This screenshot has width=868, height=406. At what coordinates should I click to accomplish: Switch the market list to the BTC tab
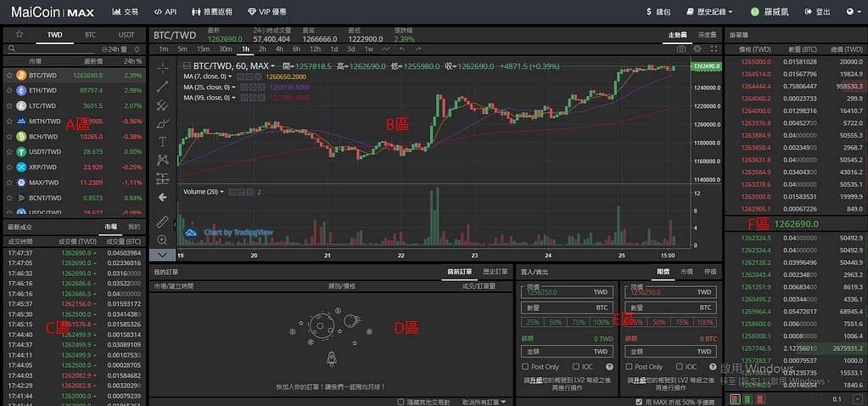click(x=90, y=34)
